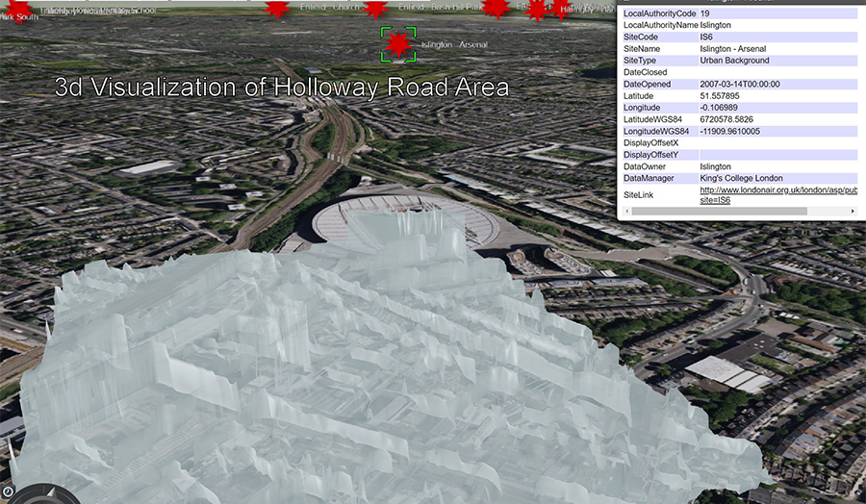Click the DataManager 'King's College London' cell
Viewport: 866px width, 504px height.
point(741,178)
